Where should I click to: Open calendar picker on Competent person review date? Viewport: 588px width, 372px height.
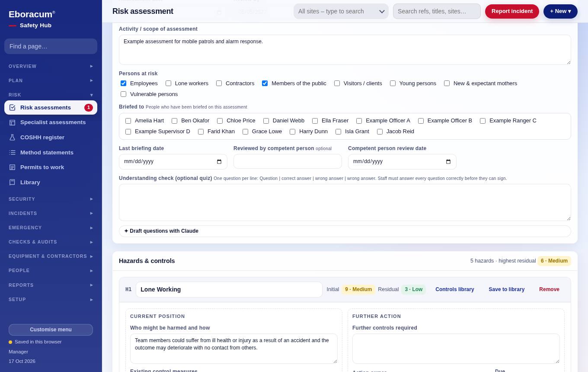[448, 162]
